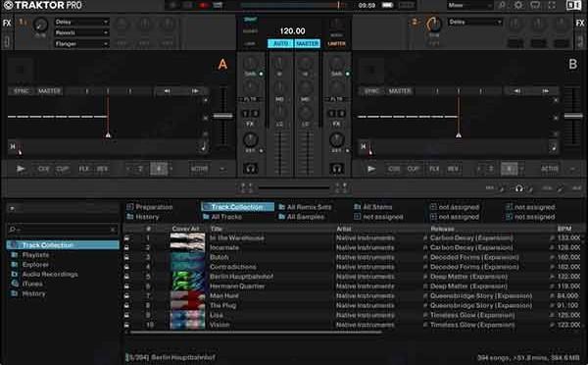Open the Reverb effect dropdown in FX unit 1
This screenshot has height=365, width=588.
coord(81,33)
